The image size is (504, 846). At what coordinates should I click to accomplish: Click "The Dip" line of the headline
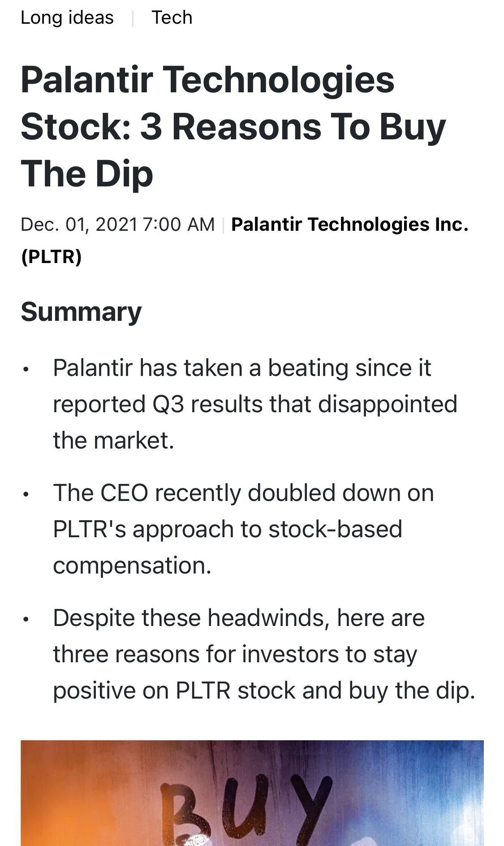pos(87,174)
